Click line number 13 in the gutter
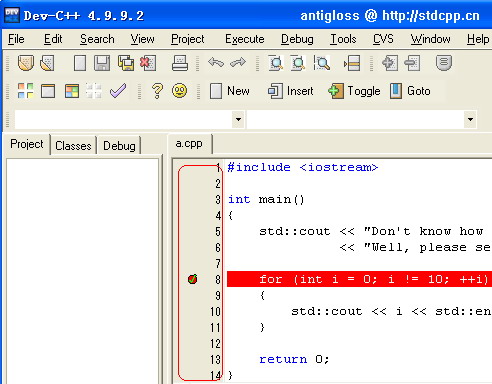Screen dimensions: 492x384 (215, 359)
